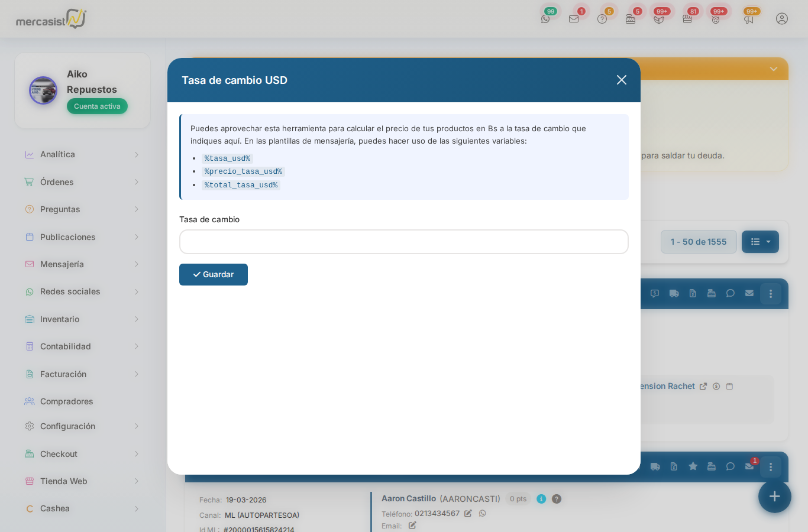This screenshot has height=532, width=808.
Task: Open the user profile icon
Action: 782,19
